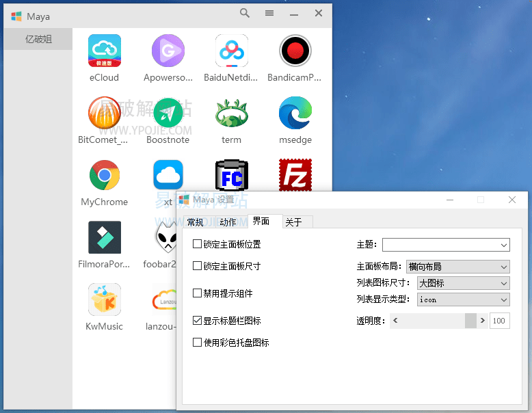Minimize the Maya 设置 dialog
The width and height of the screenshot is (532, 413).
click(450, 200)
